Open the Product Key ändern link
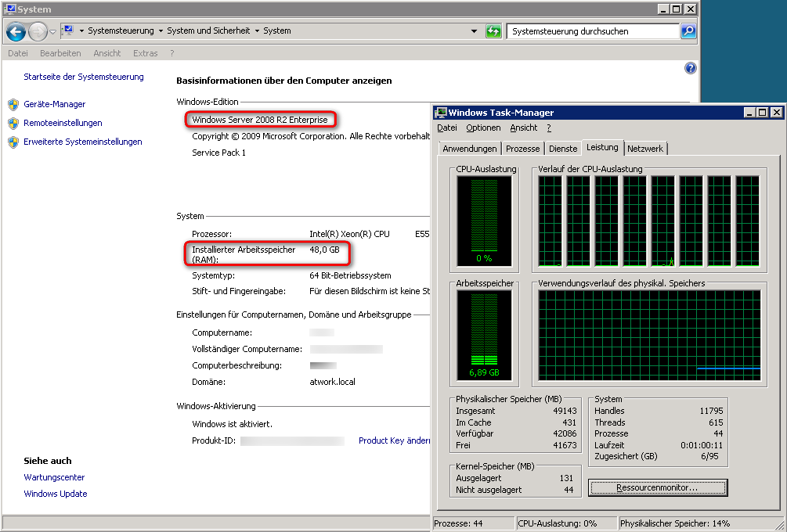The width and height of the screenshot is (787, 532). 394,440
